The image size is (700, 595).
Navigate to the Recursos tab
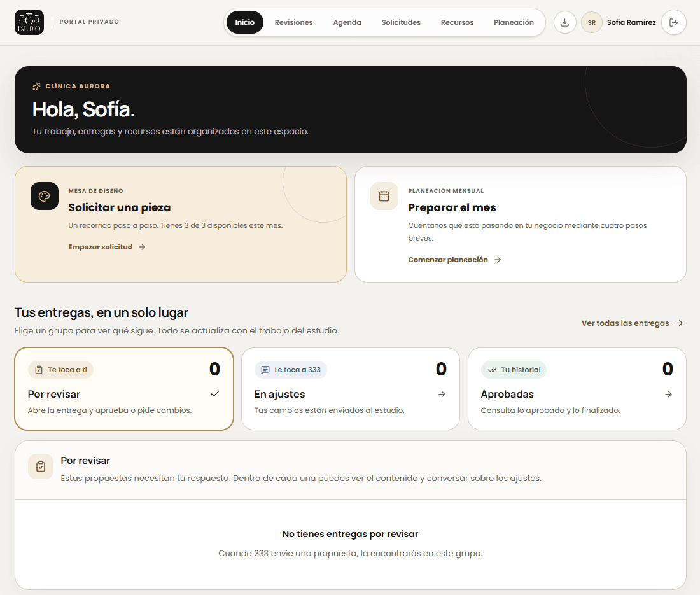coord(457,22)
